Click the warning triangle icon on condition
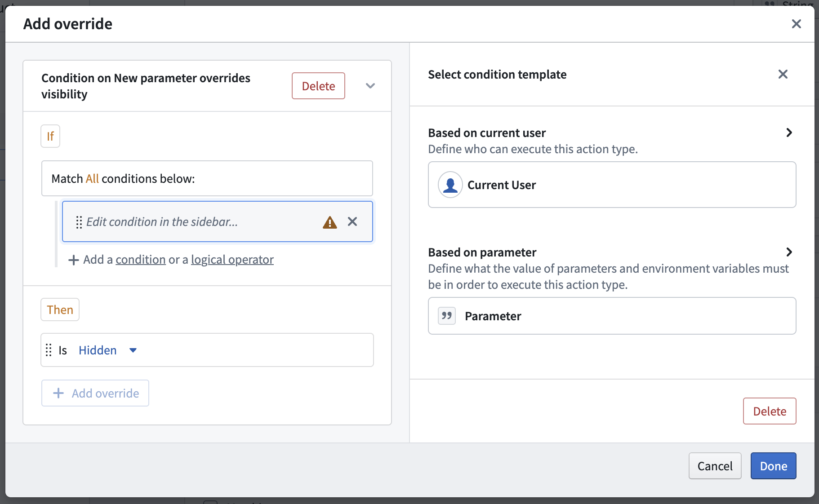This screenshot has width=819, height=504. [330, 222]
